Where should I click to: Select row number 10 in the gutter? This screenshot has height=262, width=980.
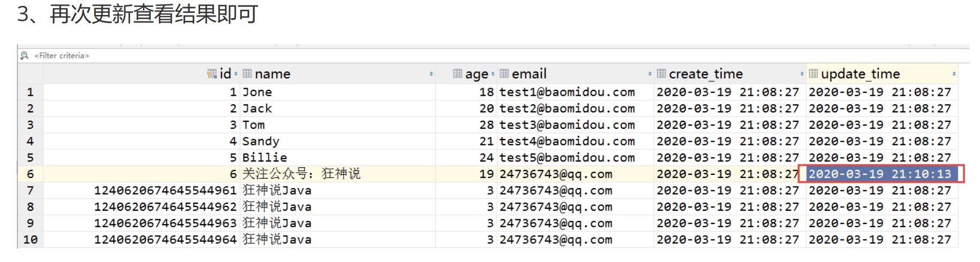[x=30, y=240]
